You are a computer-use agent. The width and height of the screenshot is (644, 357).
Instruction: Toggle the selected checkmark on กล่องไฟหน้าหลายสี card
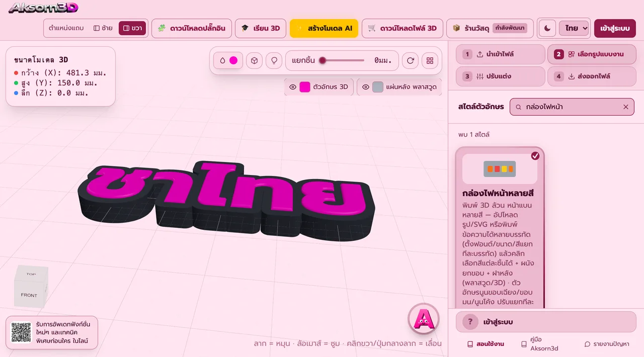click(535, 156)
